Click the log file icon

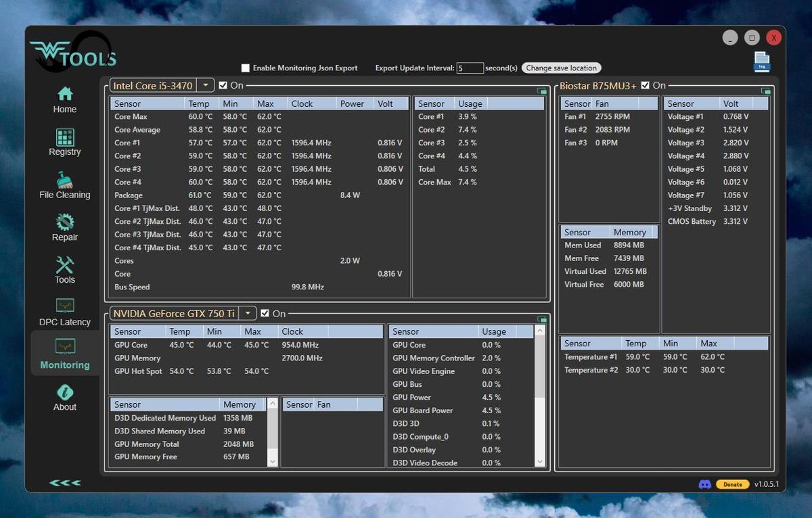coord(761,62)
